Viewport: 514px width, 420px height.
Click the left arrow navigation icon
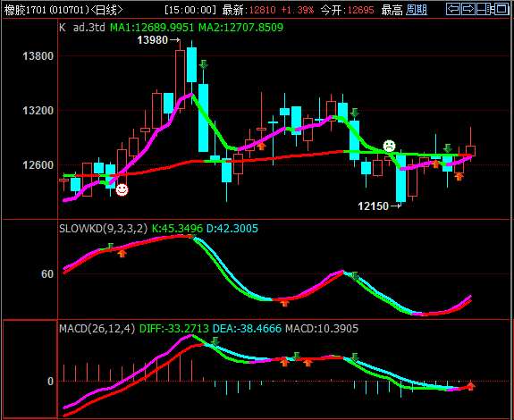453,9
